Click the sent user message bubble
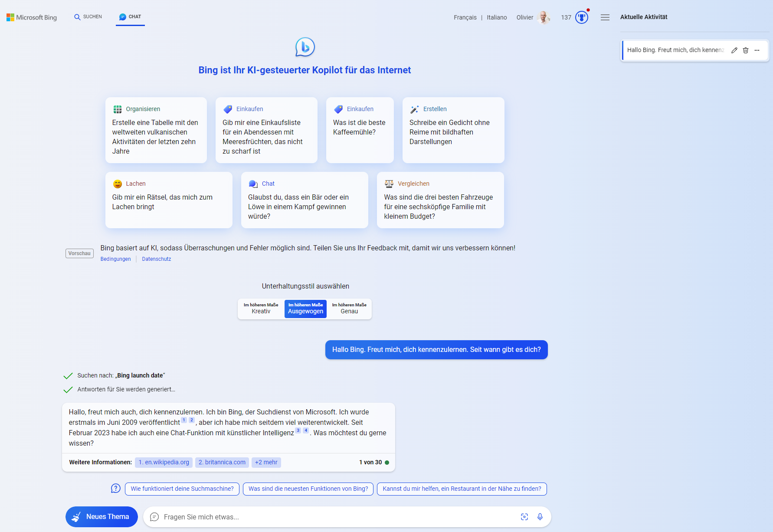The width and height of the screenshot is (773, 532). [x=436, y=350]
